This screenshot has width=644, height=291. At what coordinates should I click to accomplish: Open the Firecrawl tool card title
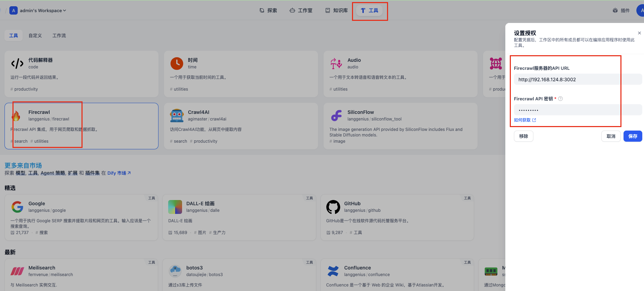(39, 112)
